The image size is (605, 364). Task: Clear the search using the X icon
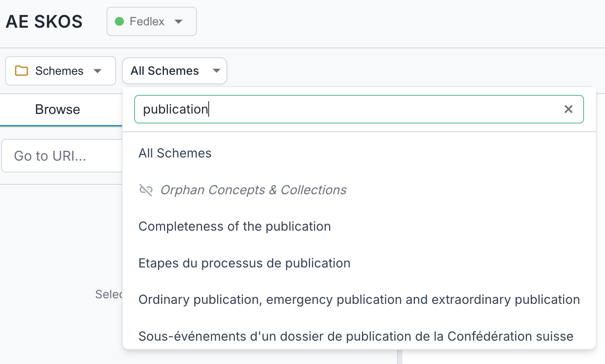coord(569,109)
